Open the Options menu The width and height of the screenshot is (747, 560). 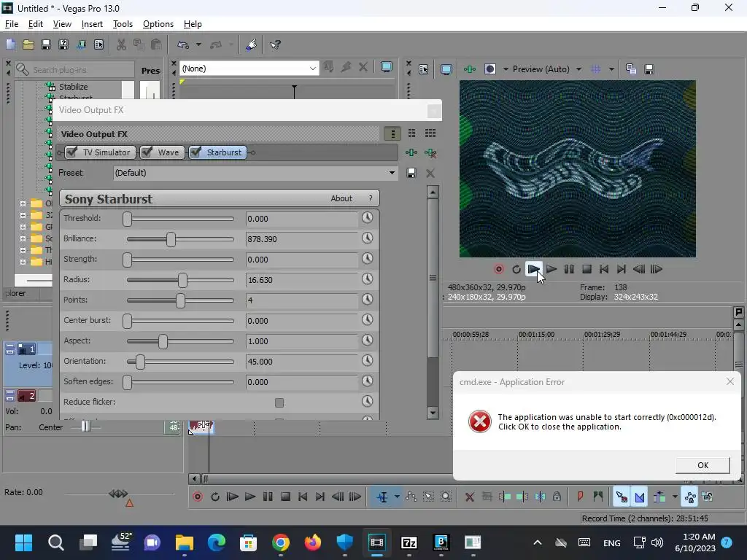[x=158, y=24]
